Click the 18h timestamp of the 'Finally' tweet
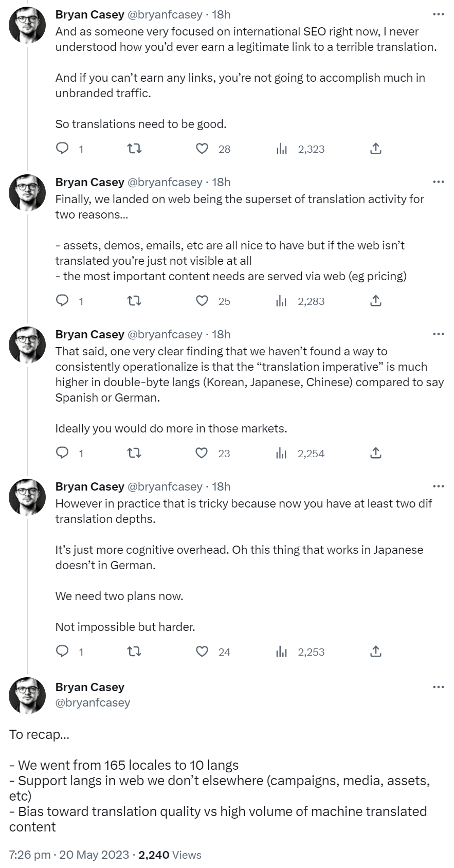The width and height of the screenshot is (454, 868). (221, 182)
